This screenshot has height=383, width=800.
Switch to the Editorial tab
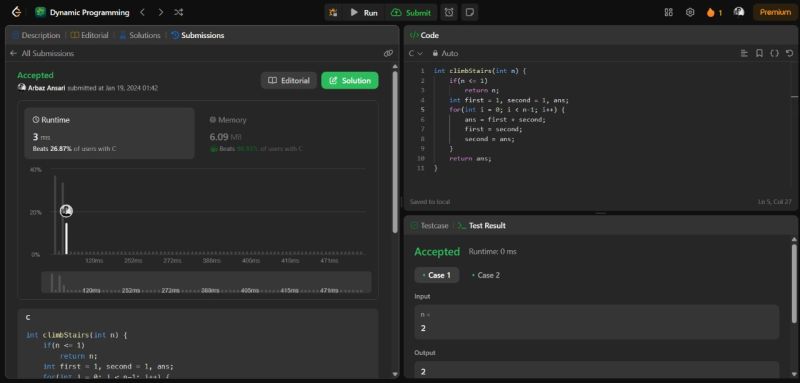(89, 35)
